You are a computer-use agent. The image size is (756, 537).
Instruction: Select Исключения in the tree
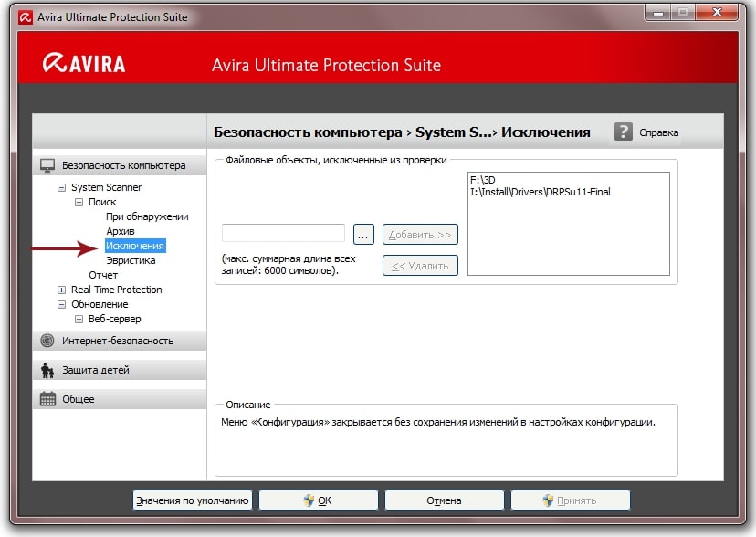pyautogui.click(x=135, y=246)
